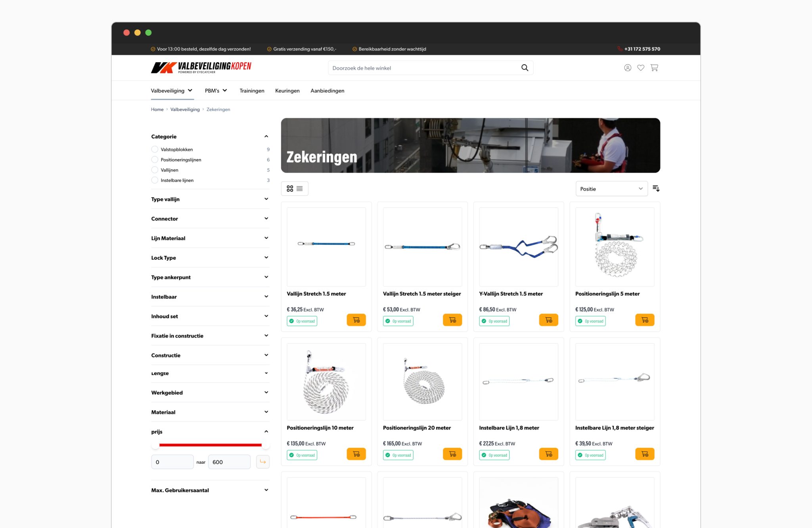This screenshot has width=812, height=528.
Task: Add Positioneringslijn 10 meter to cart
Action: pyautogui.click(x=356, y=454)
